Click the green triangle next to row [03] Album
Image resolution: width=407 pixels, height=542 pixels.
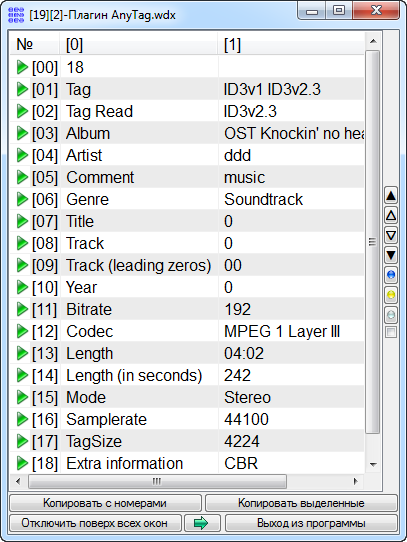coord(22,133)
